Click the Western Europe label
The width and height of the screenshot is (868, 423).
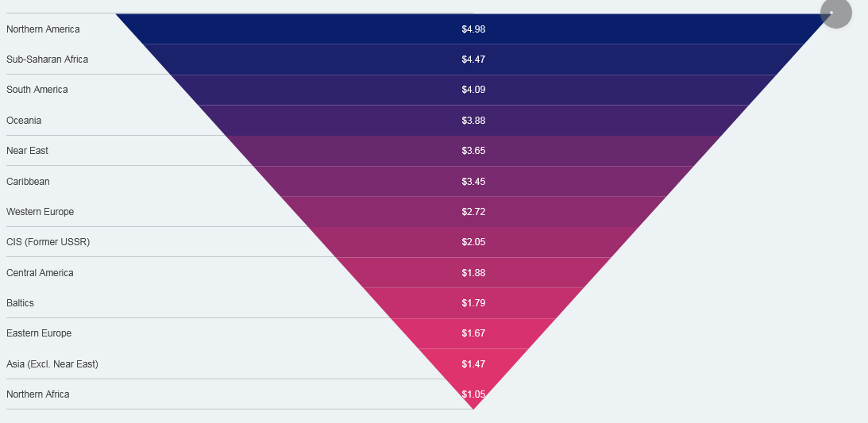tap(40, 212)
